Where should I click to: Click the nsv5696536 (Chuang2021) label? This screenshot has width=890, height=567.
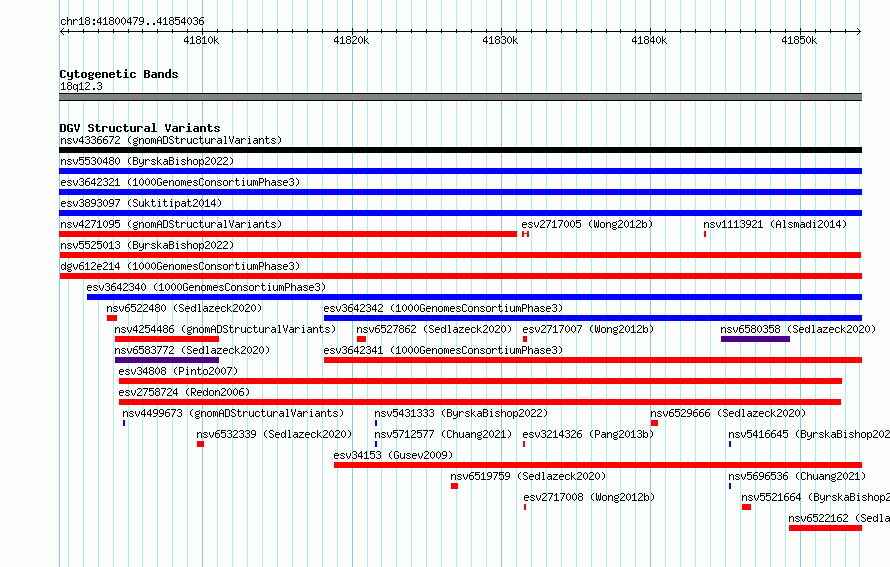coord(797,476)
